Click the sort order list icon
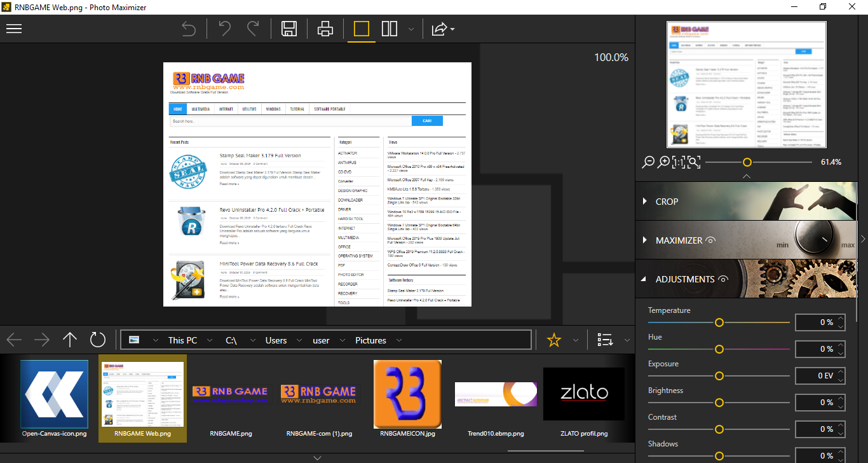 (x=605, y=340)
